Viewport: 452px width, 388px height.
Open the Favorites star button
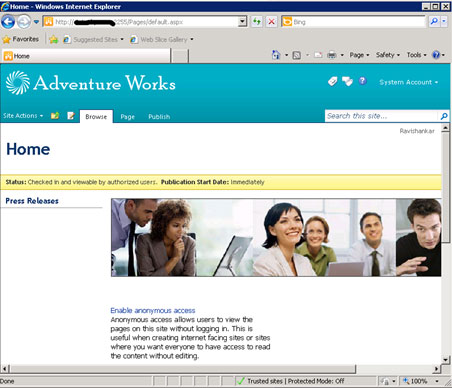(x=21, y=39)
